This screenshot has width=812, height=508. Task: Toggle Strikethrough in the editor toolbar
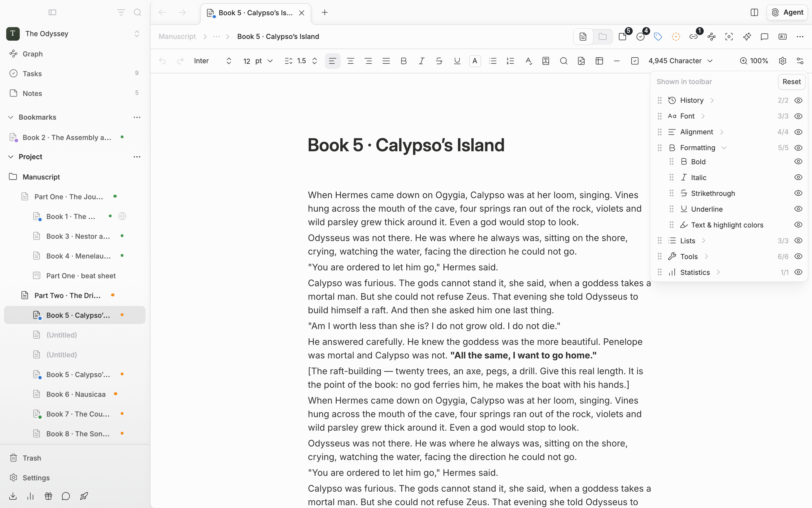[439, 61]
